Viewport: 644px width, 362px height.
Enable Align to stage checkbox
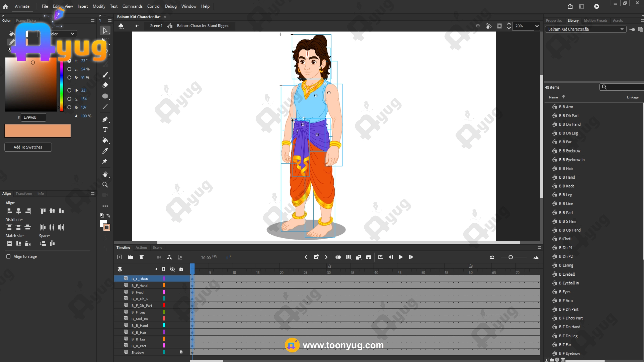[8, 256]
